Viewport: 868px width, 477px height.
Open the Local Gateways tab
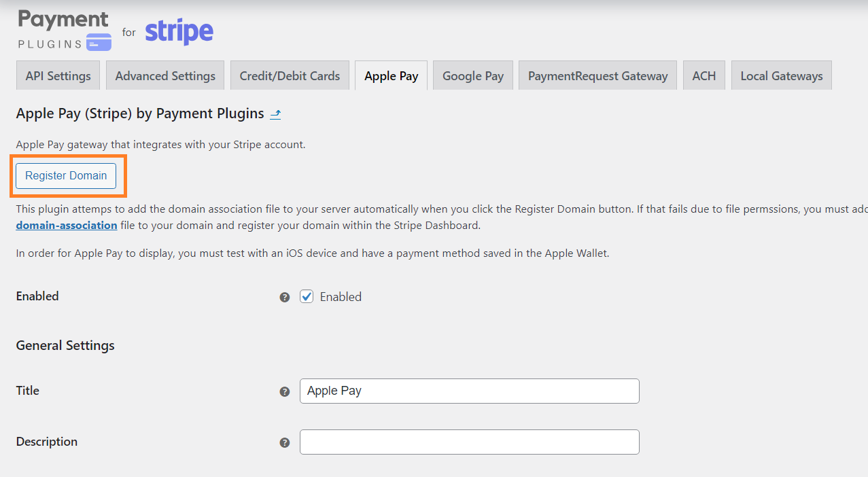click(x=782, y=75)
